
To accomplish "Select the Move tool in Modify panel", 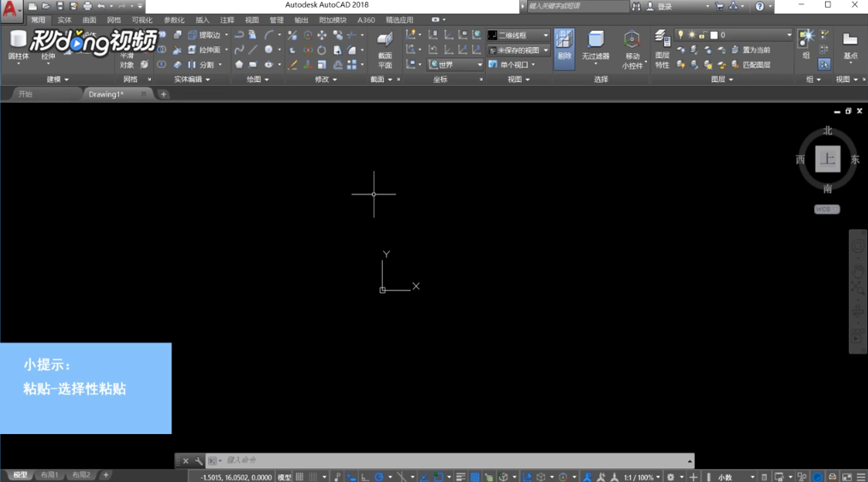I will (x=322, y=35).
